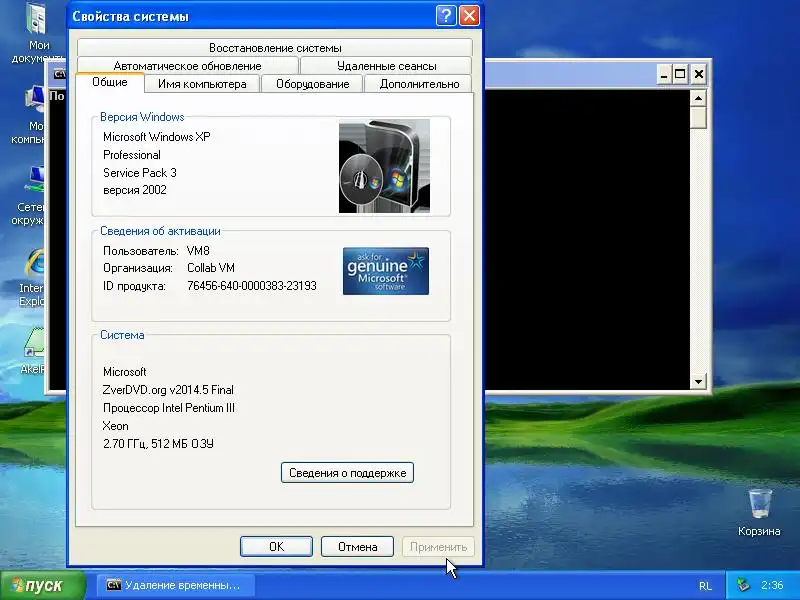Select the Общие tab

tap(110, 82)
